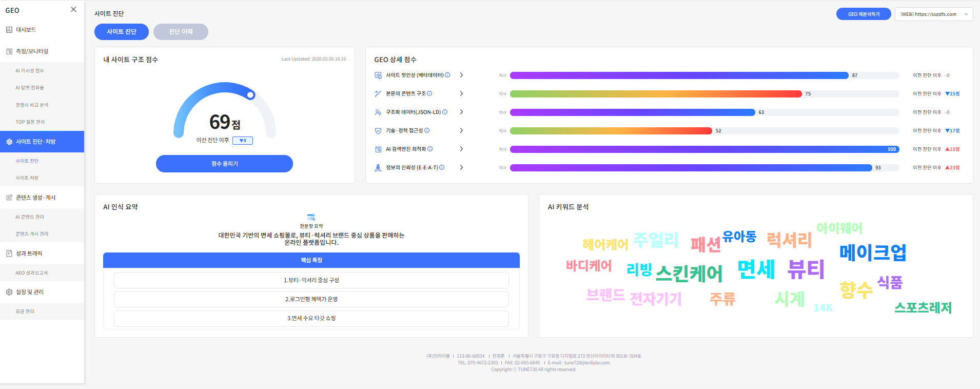Click the 사이트 첫인상 (메타데이터) row icon

pos(378,75)
